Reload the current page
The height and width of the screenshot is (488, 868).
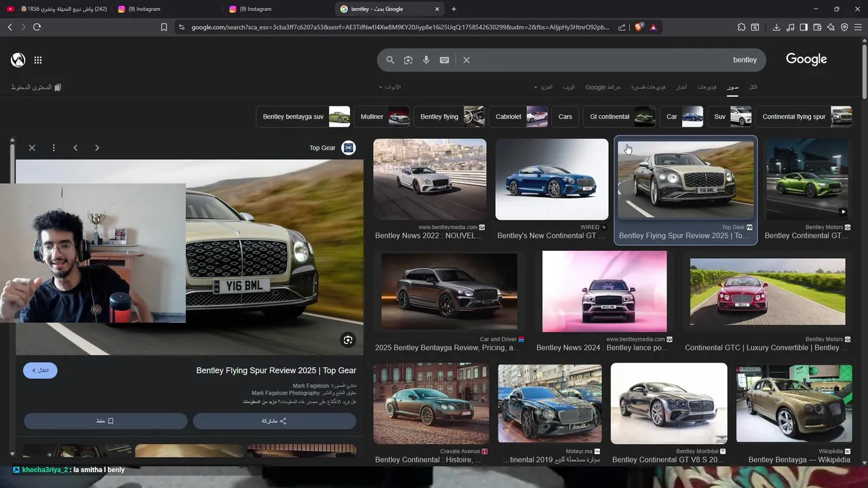coord(37,27)
